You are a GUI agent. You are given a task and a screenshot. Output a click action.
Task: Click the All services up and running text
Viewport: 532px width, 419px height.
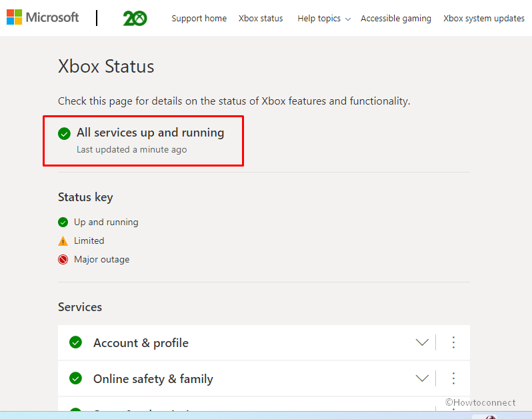pyautogui.click(x=150, y=133)
